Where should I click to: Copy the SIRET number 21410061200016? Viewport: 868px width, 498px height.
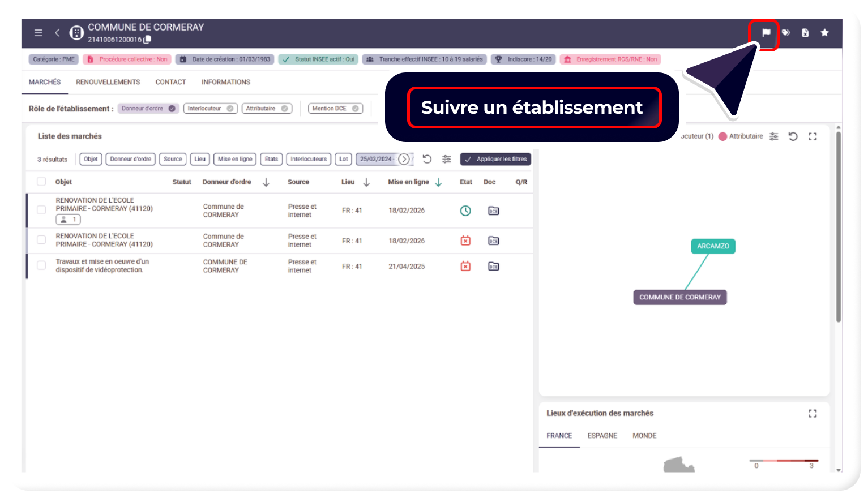click(148, 40)
